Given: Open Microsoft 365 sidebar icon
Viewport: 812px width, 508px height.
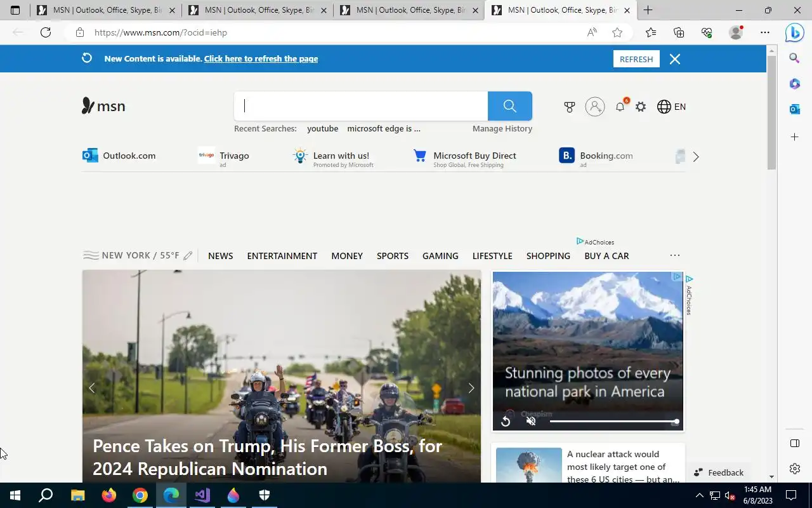Looking at the screenshot, I should (x=794, y=84).
